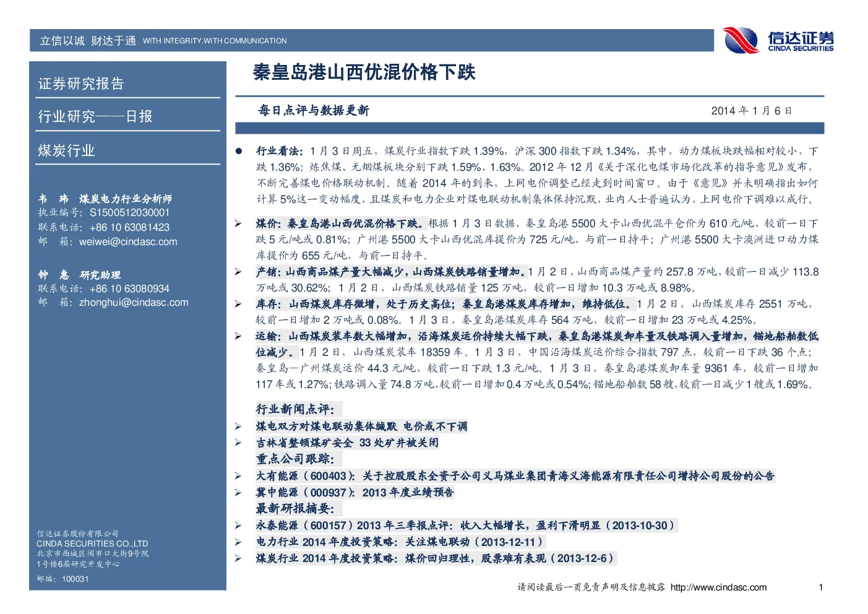Viewport: 868px width, 614px height.
Task: Open news item 煤电双方对煤电联动集体缄默 电价或不下调
Action: (362, 426)
